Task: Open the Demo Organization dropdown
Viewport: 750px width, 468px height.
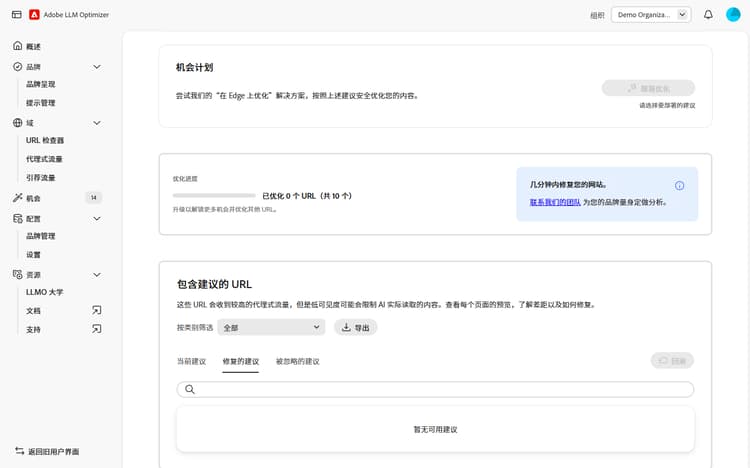Action: (651, 14)
